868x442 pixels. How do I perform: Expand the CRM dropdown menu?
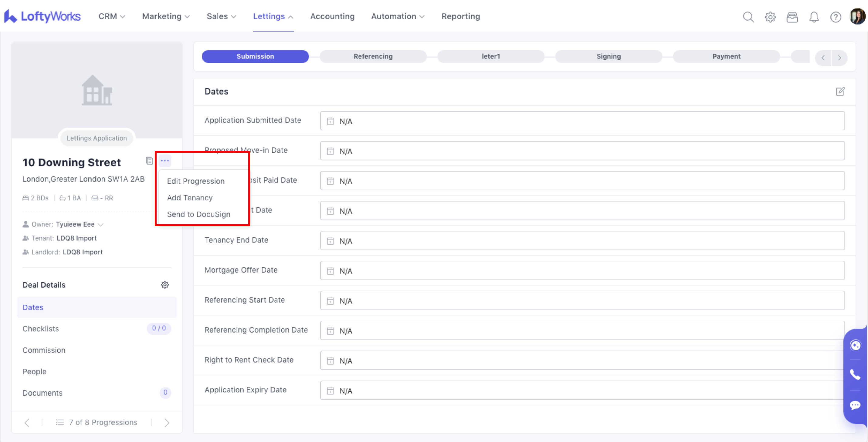coord(111,16)
